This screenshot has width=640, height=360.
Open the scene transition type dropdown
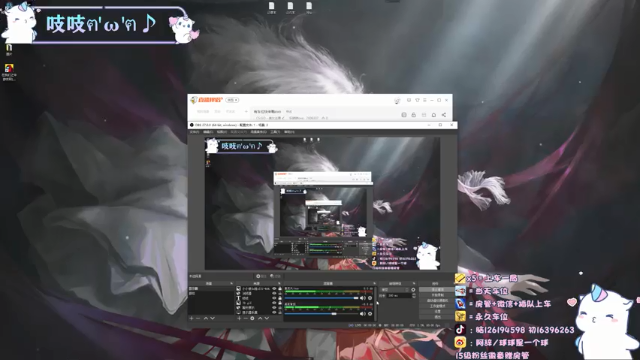click(x=395, y=290)
